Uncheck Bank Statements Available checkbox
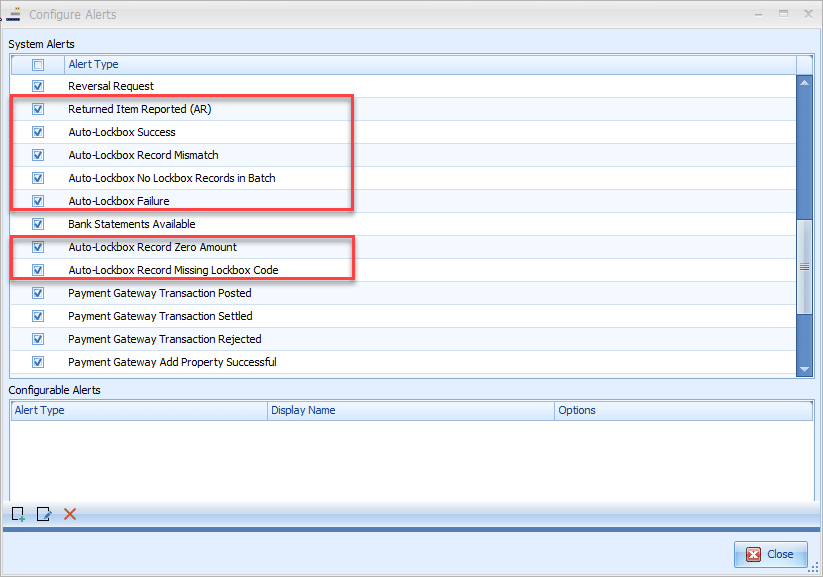823x577 pixels. pos(38,224)
